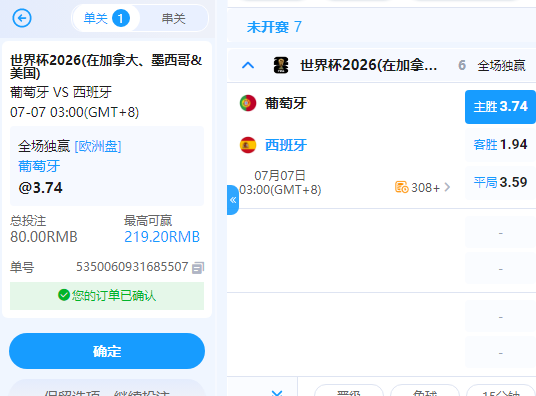Open the 308+ more markets link
Viewport: 536px width, 396px height.
click(x=423, y=187)
